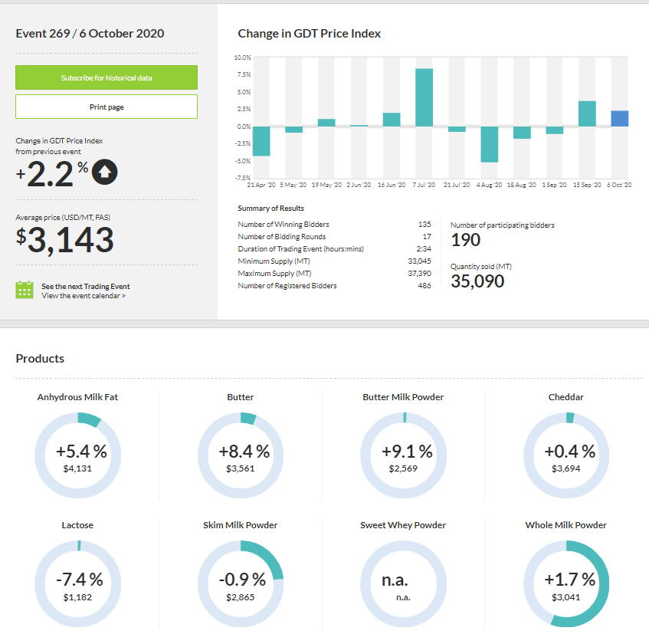Open the Butter Milk Powder donut chart
The image size is (649, 644).
pos(403,456)
